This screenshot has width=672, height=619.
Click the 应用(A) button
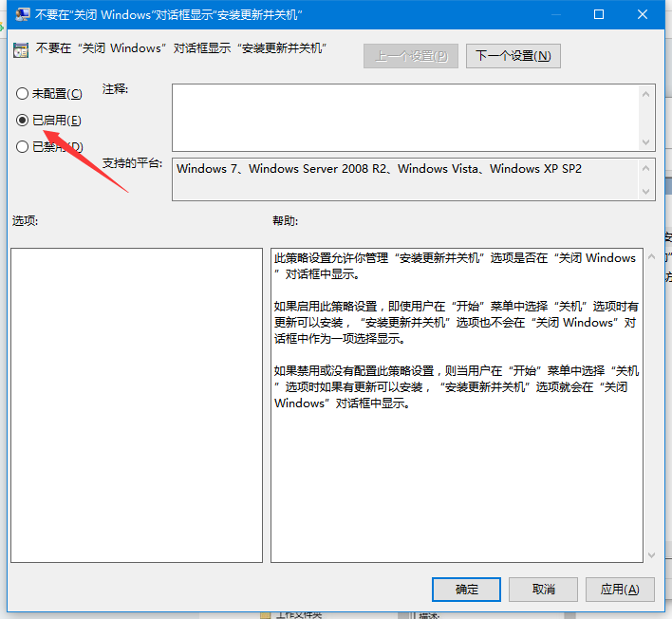(620, 590)
